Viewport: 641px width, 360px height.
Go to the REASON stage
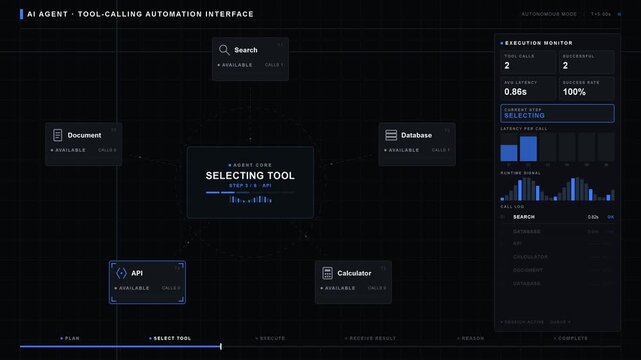[471, 338]
